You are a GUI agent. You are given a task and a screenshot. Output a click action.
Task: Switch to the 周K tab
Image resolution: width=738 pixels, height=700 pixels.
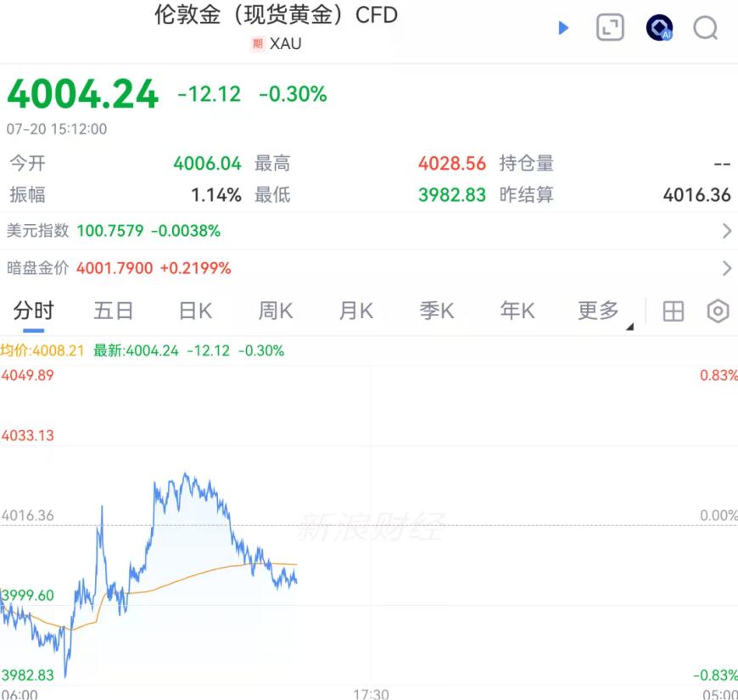pos(276,311)
